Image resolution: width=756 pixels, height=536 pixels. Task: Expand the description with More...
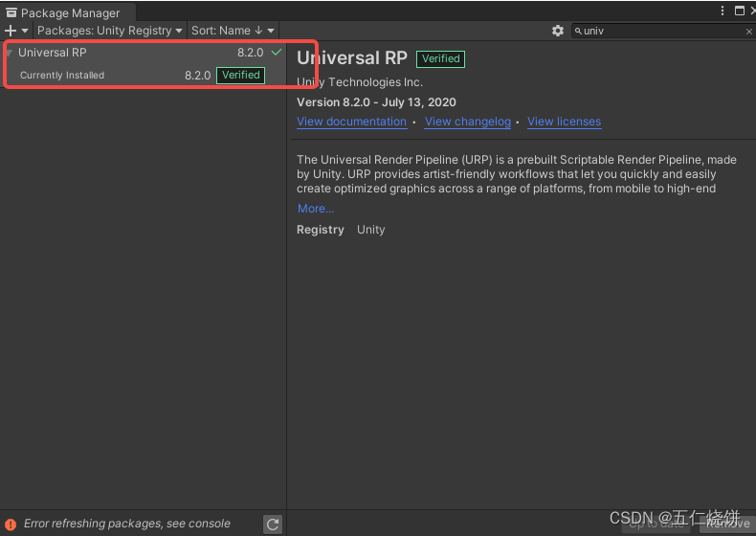[316, 209]
